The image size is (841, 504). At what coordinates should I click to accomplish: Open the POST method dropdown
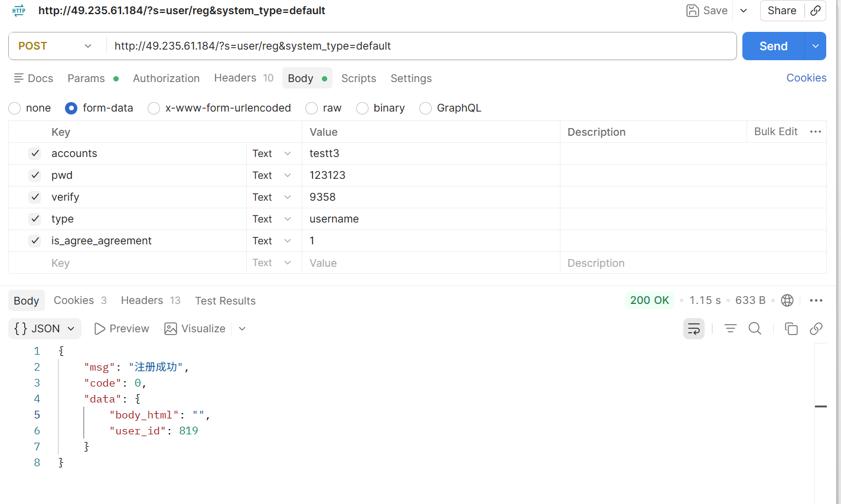click(56, 46)
